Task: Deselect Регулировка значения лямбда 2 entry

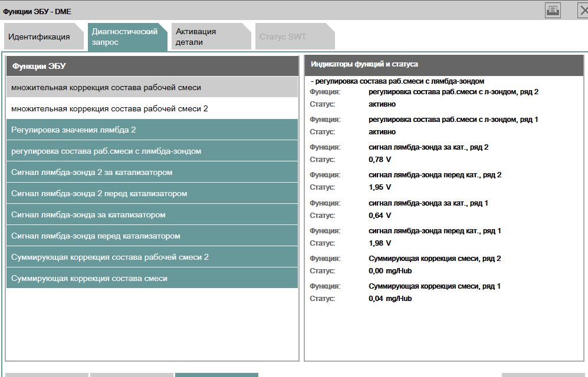Action: [152, 130]
